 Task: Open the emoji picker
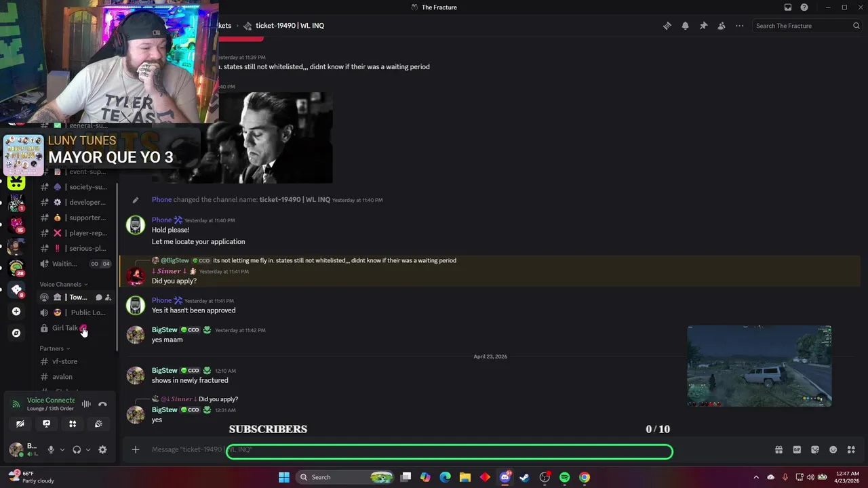(x=833, y=449)
